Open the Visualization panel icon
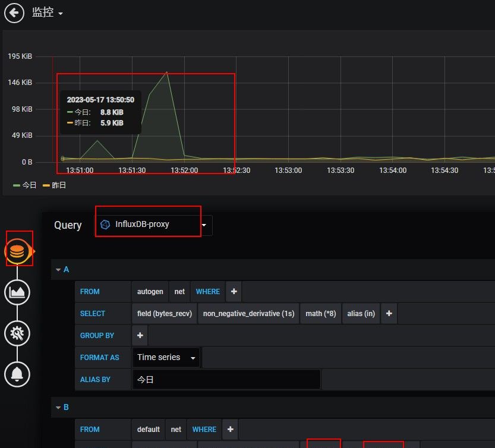 click(17, 292)
